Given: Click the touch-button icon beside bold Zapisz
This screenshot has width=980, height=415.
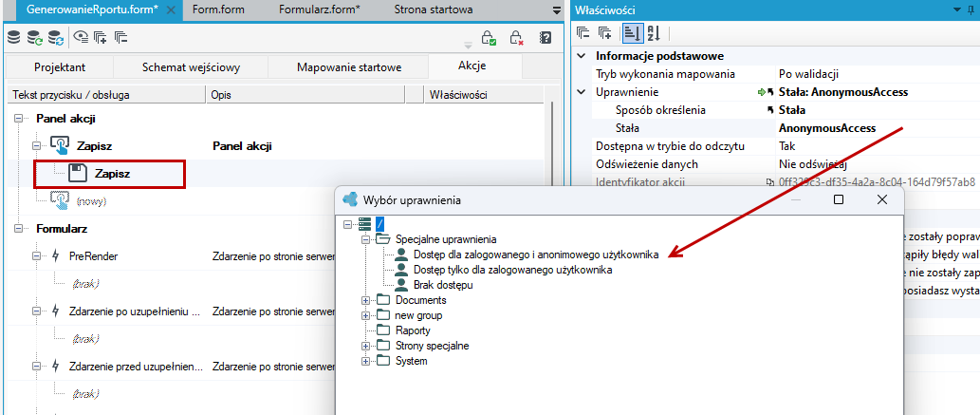Looking at the screenshot, I should click(x=59, y=146).
